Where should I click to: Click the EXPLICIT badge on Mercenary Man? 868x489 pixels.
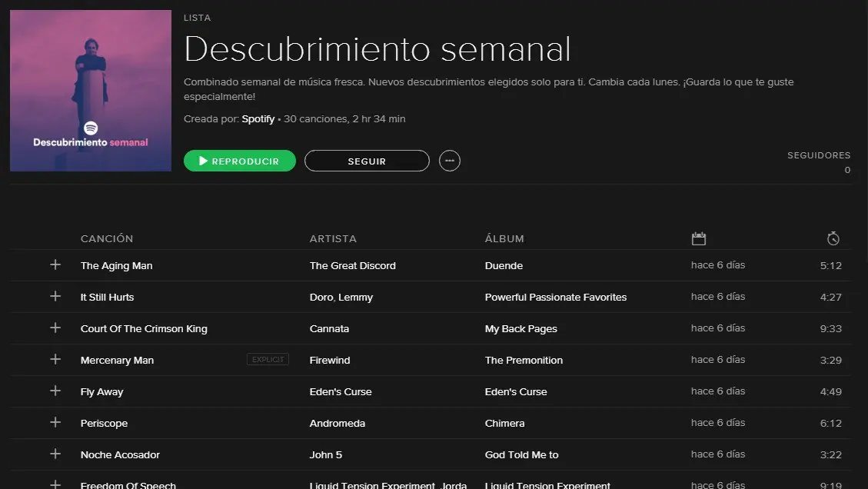tap(268, 358)
